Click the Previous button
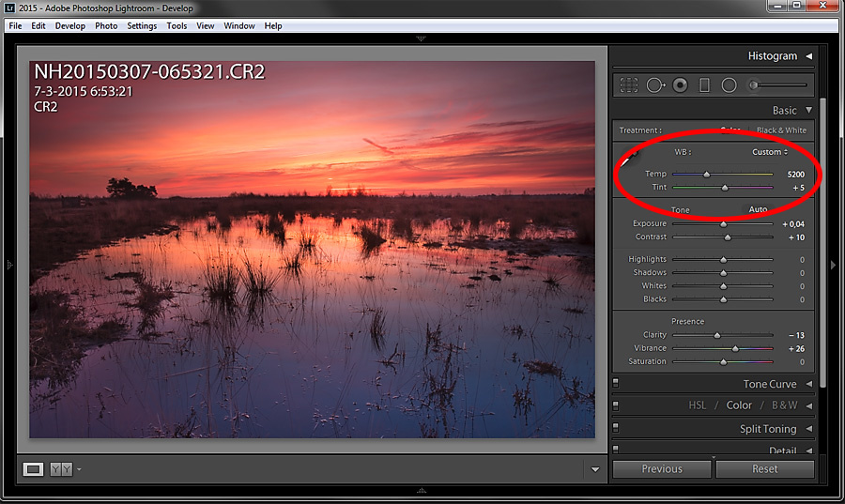This screenshot has width=845, height=504. (x=662, y=469)
